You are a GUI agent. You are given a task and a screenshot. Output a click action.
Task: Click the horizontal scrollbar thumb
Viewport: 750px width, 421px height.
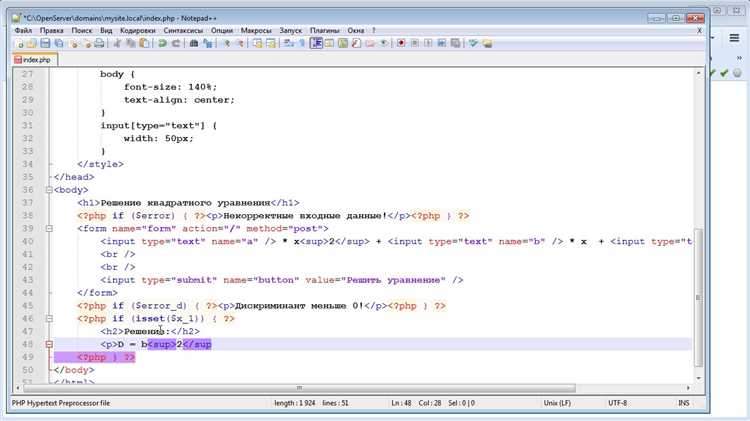click(x=299, y=388)
